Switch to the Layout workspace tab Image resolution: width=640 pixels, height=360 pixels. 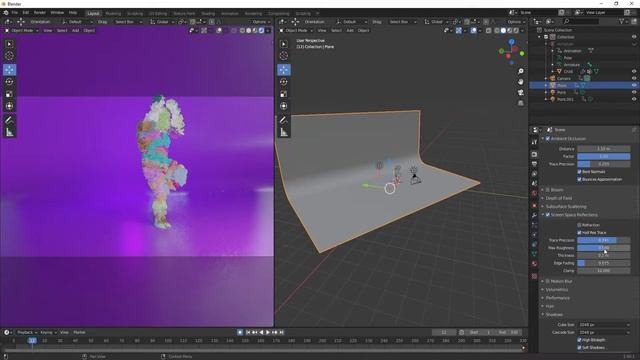point(93,13)
